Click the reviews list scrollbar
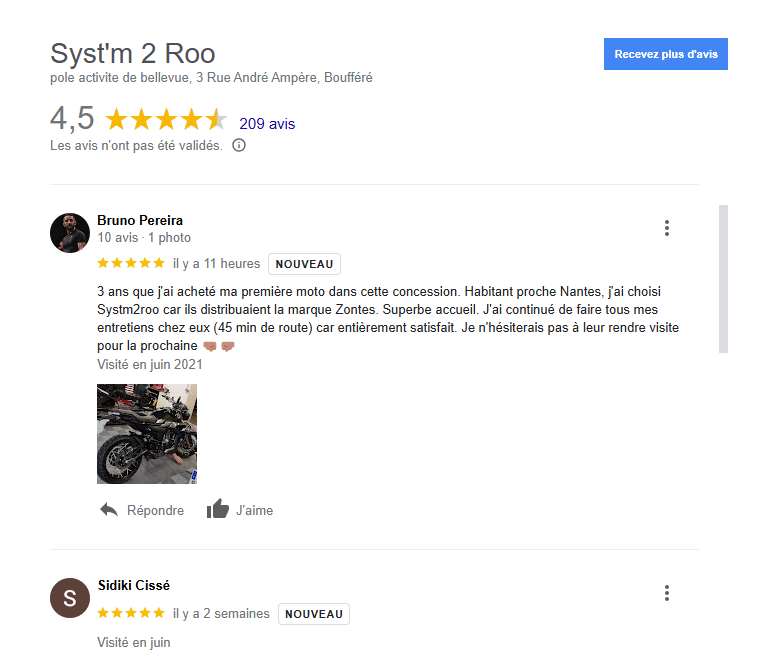This screenshot has width=776, height=660. click(724, 279)
